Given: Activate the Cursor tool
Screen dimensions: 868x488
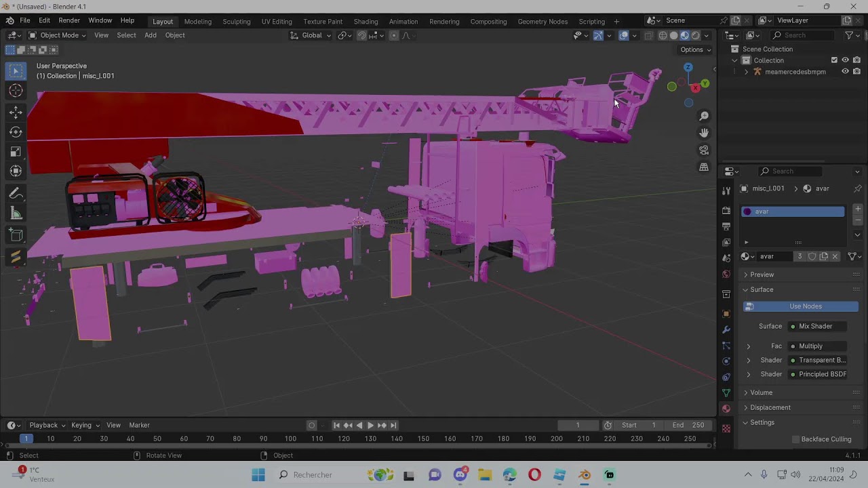Looking at the screenshot, I should point(16,91).
